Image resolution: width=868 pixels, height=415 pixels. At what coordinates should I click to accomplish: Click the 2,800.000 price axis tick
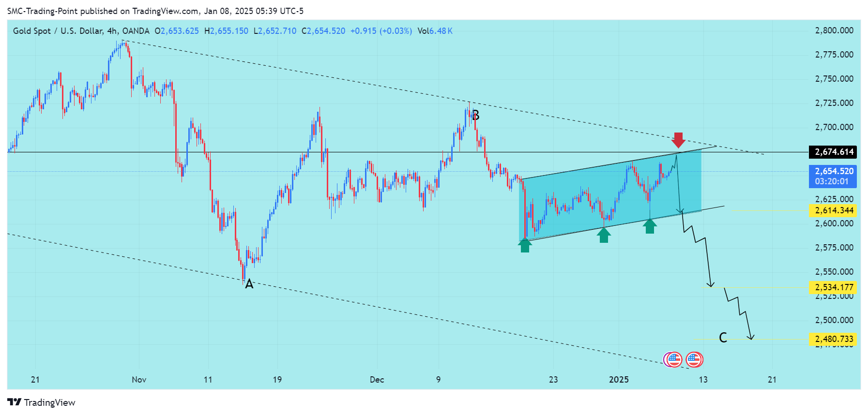[x=834, y=30]
